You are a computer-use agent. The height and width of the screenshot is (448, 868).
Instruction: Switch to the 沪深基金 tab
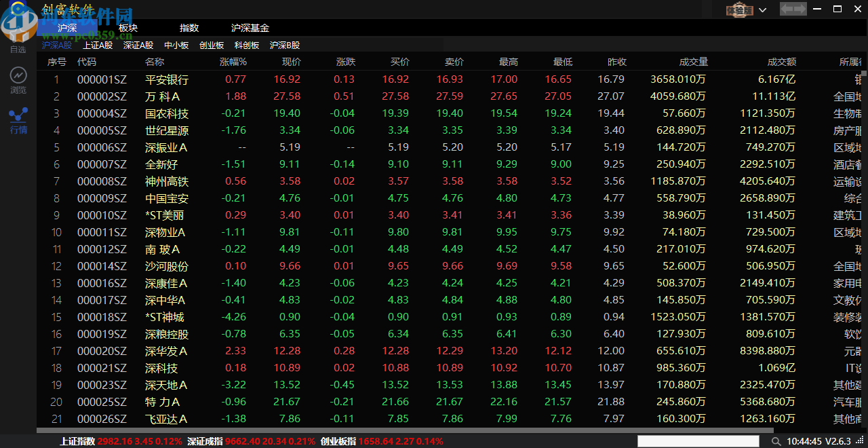coord(250,28)
